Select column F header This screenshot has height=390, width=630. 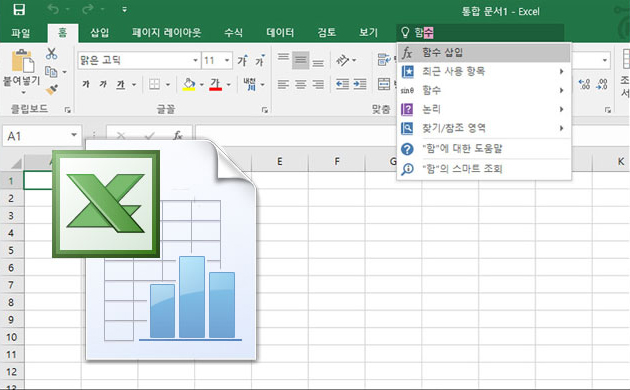(337, 161)
